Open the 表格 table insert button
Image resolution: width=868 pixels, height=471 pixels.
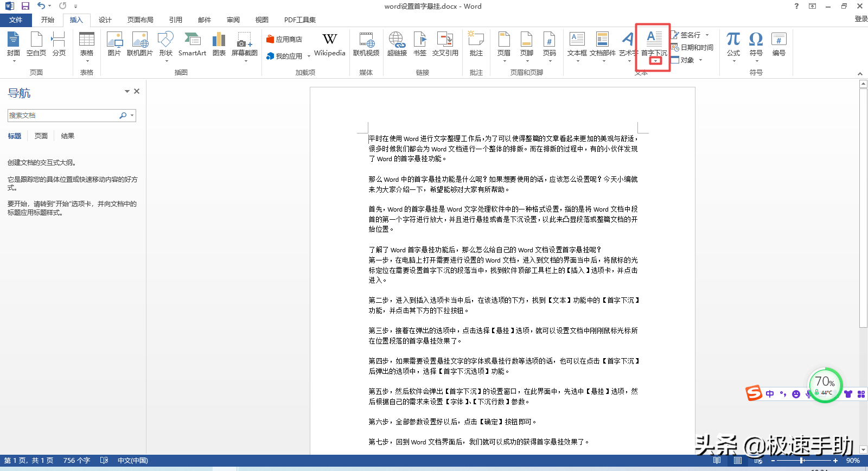pyautogui.click(x=87, y=46)
